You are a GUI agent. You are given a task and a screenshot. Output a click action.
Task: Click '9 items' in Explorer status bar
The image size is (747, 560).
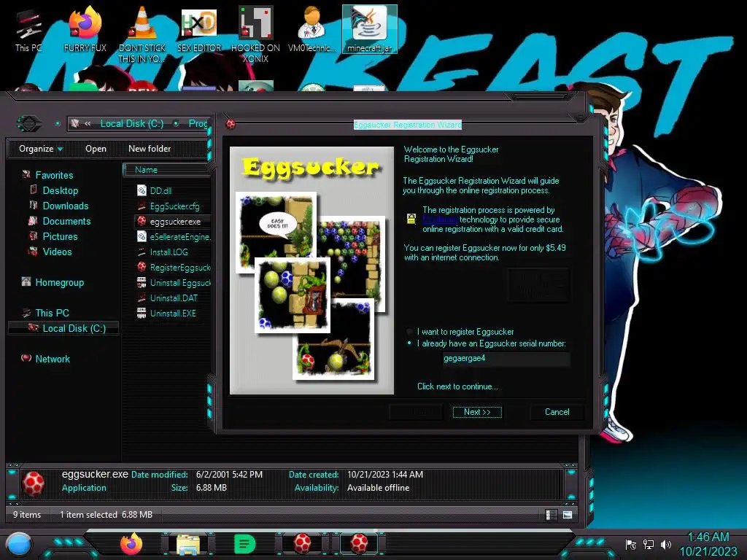[x=27, y=515]
